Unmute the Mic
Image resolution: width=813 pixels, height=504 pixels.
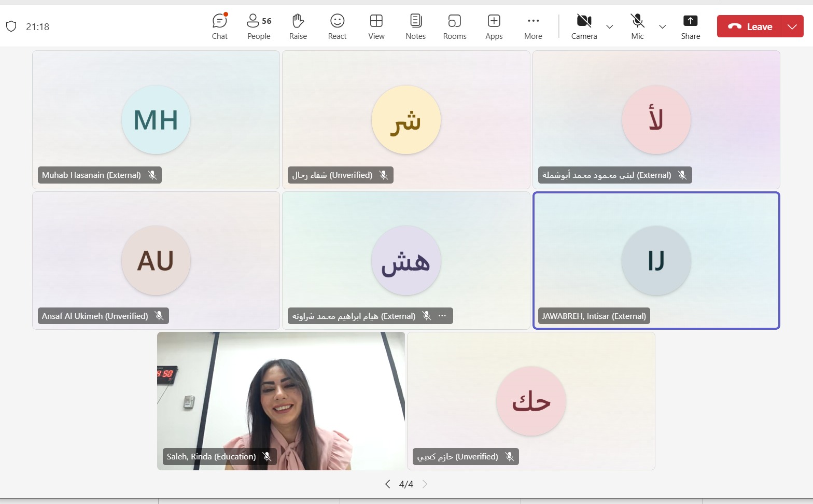click(638, 26)
